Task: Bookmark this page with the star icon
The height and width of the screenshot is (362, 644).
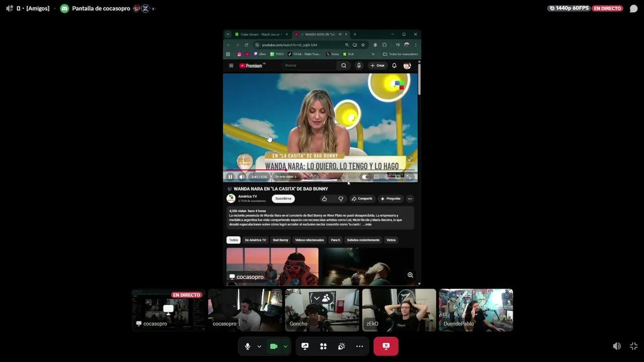Action: [363, 45]
